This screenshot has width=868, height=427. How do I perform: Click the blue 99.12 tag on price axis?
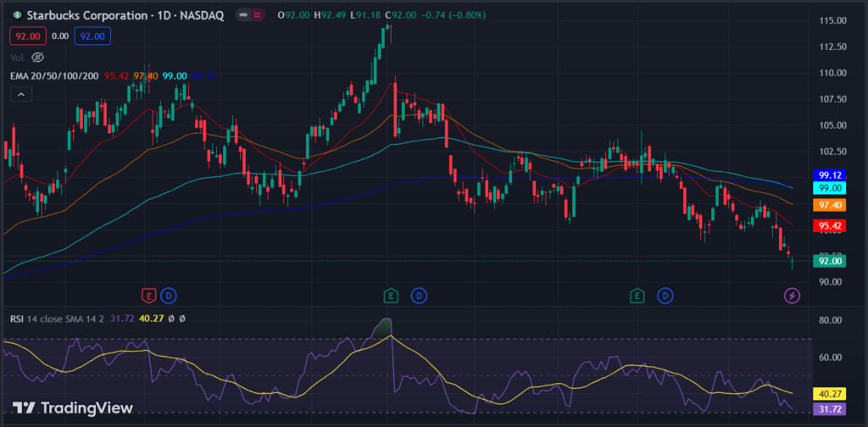[830, 175]
